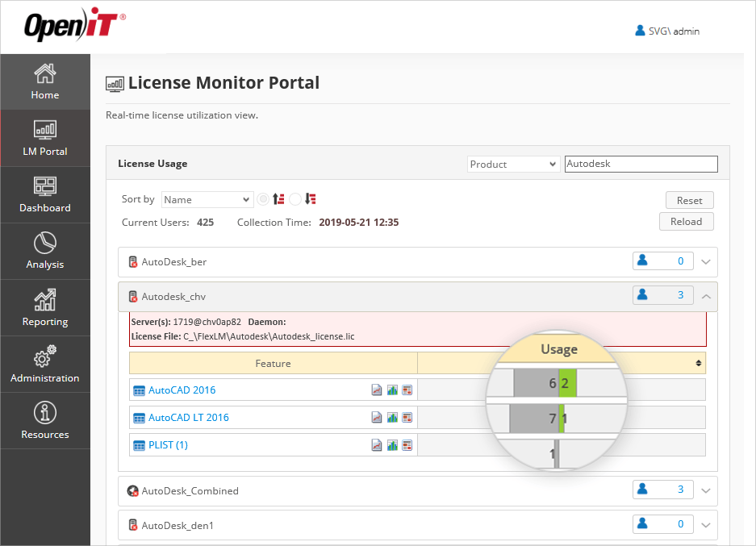Image resolution: width=756 pixels, height=546 pixels.
Task: Click the Current Users value 425
Action: 206,222
